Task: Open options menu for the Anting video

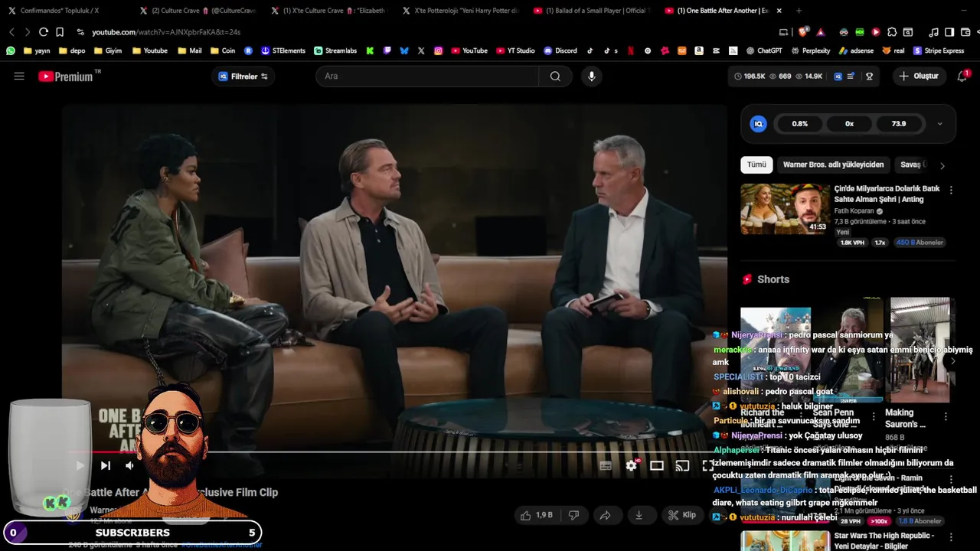Action: 951,190
